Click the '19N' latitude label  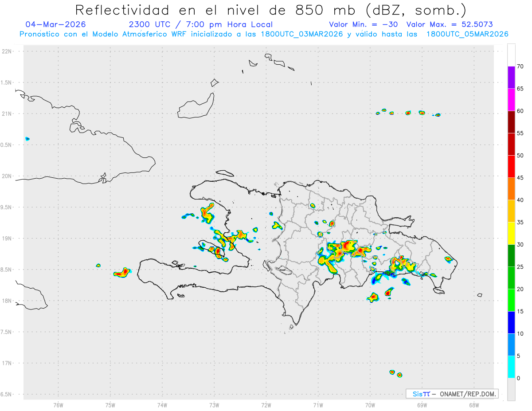pos(7,239)
